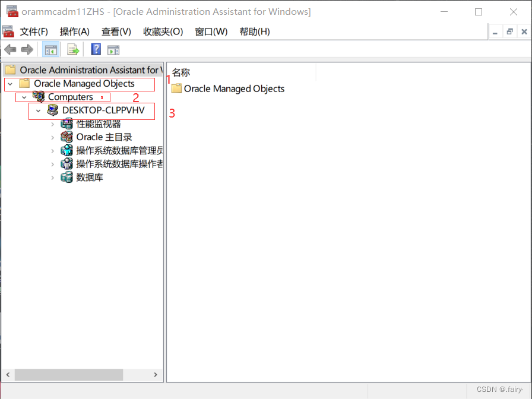Viewport: 532px width, 399px height.
Task: Click the Computers node icon
Action: click(x=39, y=97)
